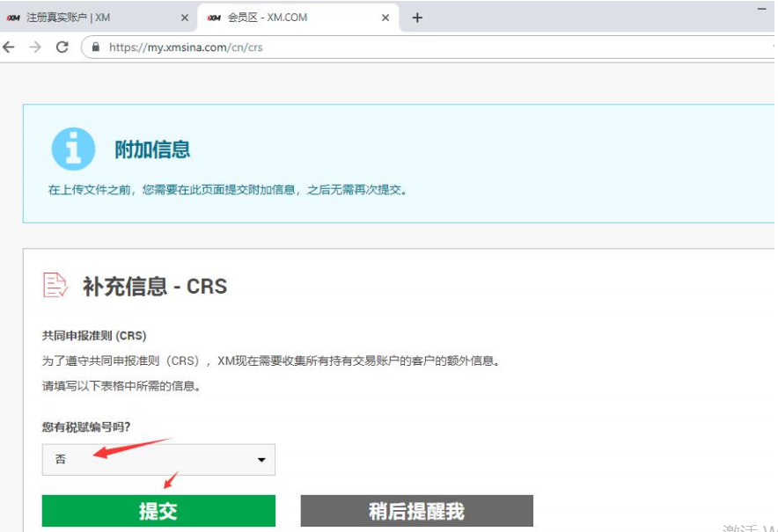Open the 您有税赋编号吗 dropdown showing 否
The height and width of the screenshot is (532, 778).
(158, 459)
